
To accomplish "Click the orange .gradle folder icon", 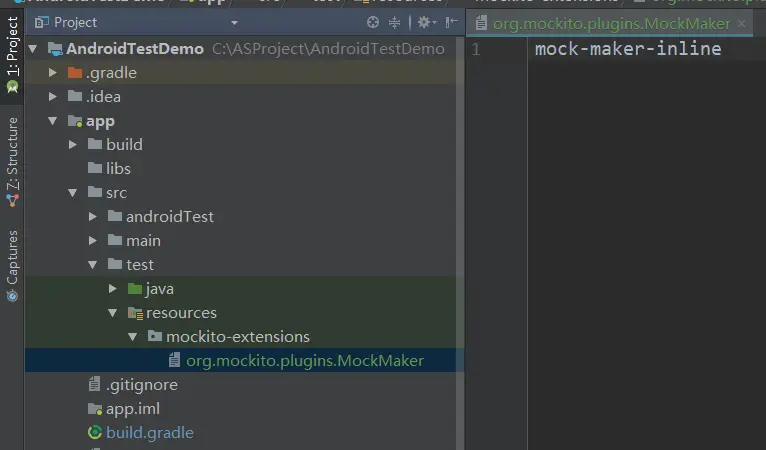I will [x=75, y=73].
